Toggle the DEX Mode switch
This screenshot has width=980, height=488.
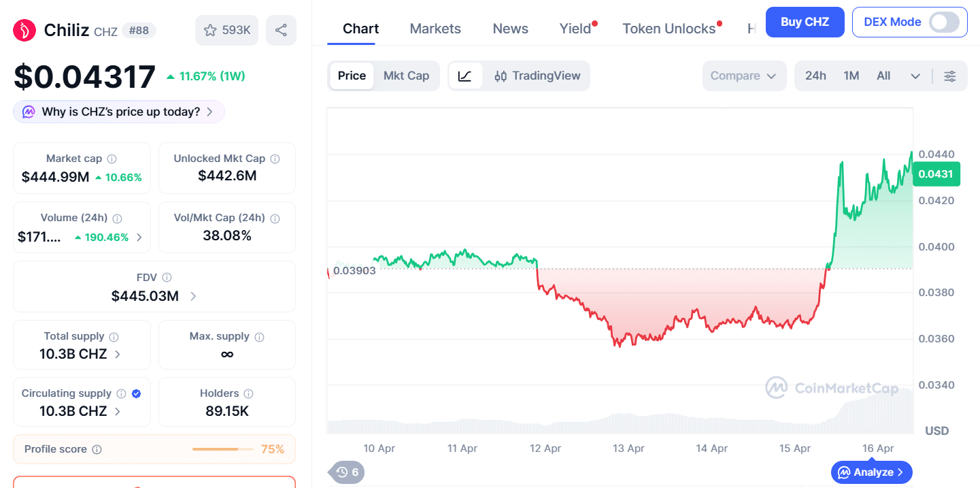pyautogui.click(x=944, y=22)
